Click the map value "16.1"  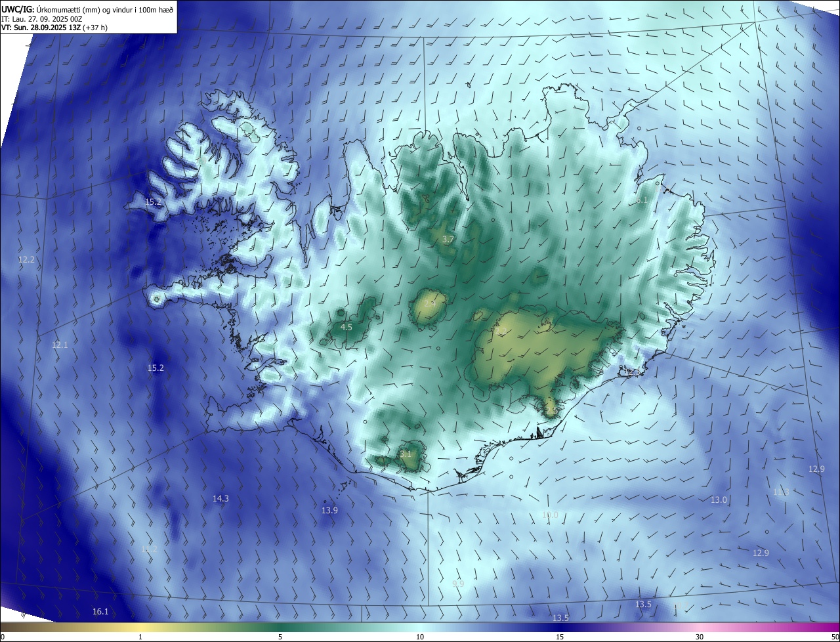tap(100, 611)
